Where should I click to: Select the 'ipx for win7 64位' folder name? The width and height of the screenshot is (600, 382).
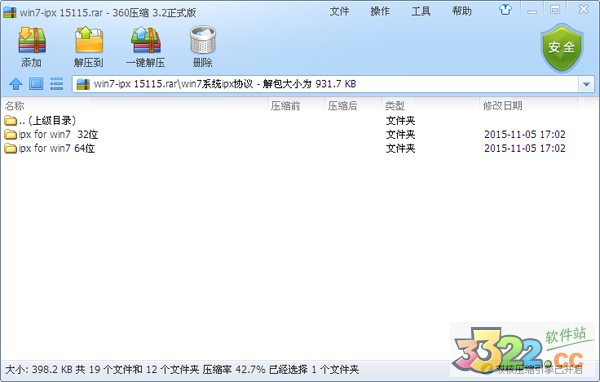57,148
